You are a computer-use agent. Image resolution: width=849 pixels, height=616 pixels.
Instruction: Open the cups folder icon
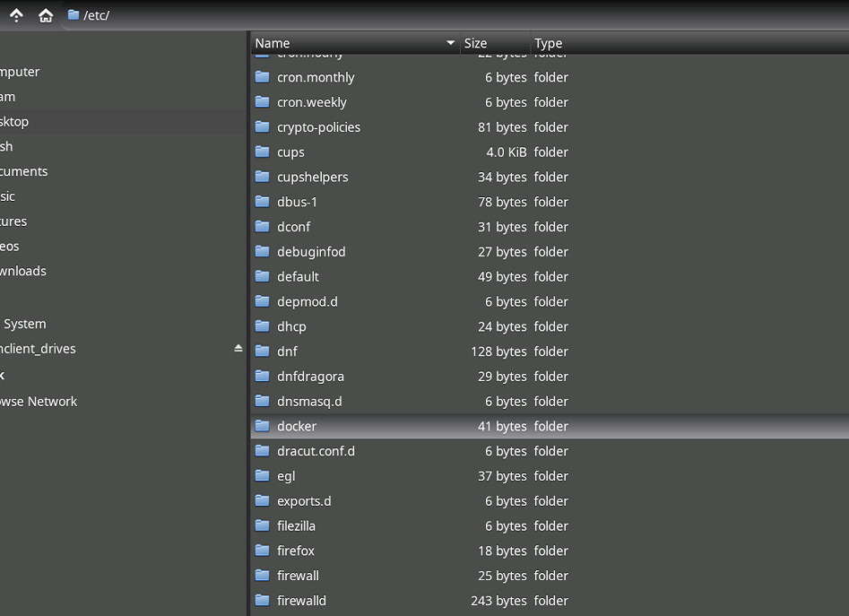click(x=260, y=152)
